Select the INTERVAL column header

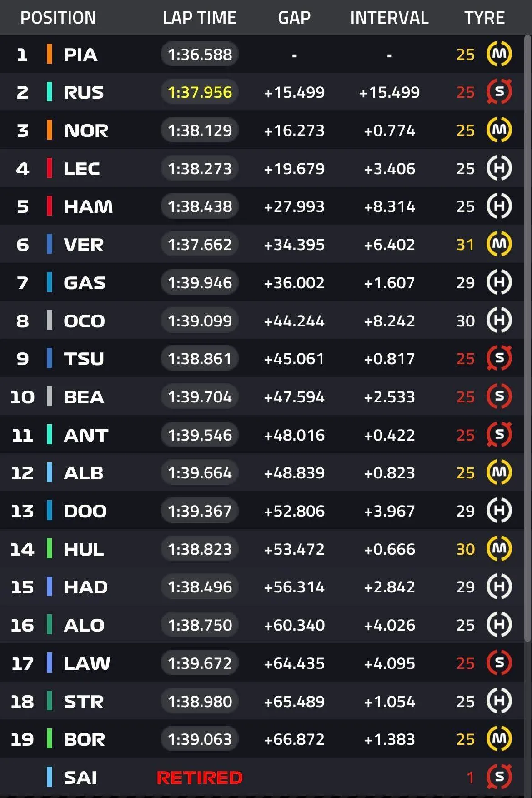389,18
